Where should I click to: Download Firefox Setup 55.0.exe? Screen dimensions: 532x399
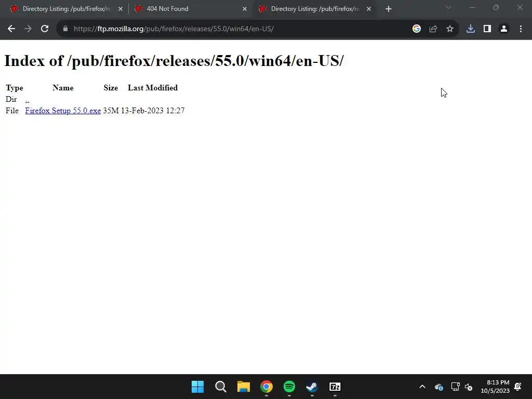63,111
